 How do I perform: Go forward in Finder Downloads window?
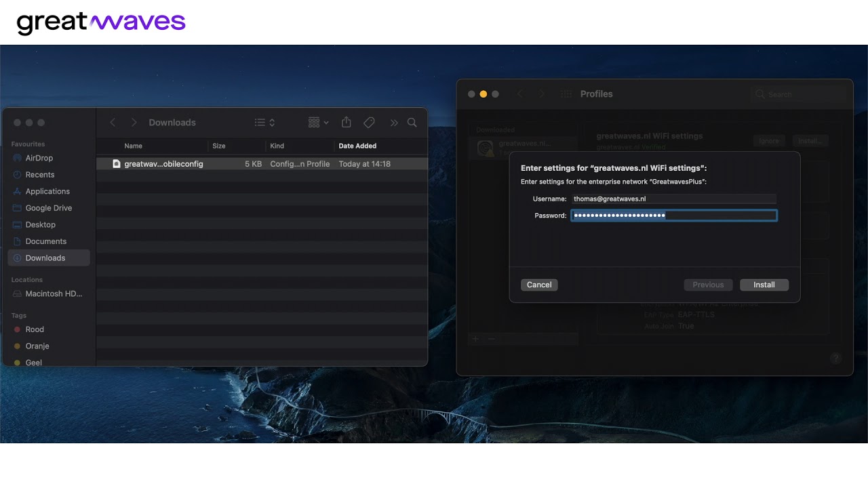pyautogui.click(x=134, y=123)
